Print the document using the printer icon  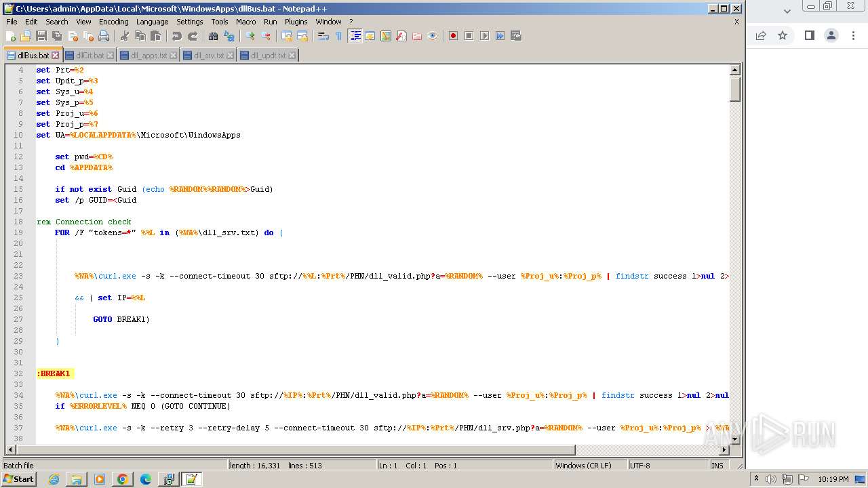click(104, 36)
